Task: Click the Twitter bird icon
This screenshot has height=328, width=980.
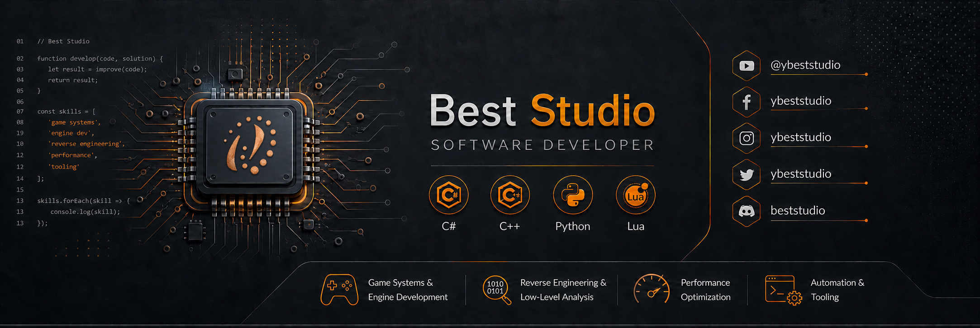Action: coord(747,174)
